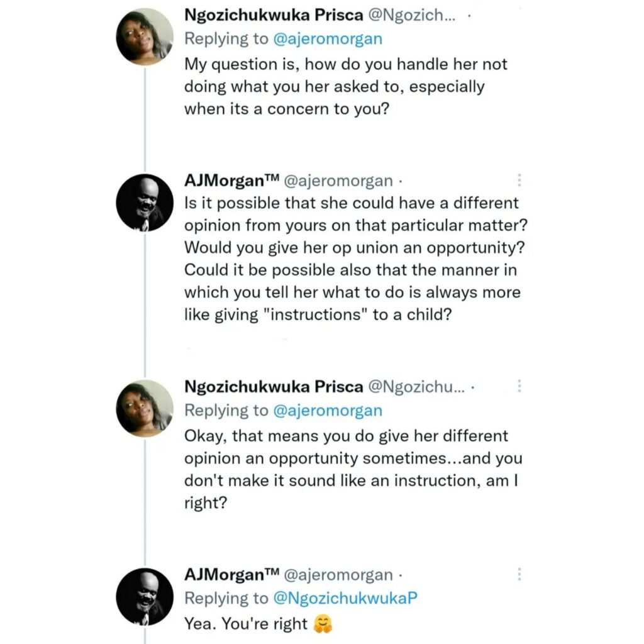The image size is (644, 644).
Task: Open more options on the "Is it possible" tweet
Action: tap(519, 180)
